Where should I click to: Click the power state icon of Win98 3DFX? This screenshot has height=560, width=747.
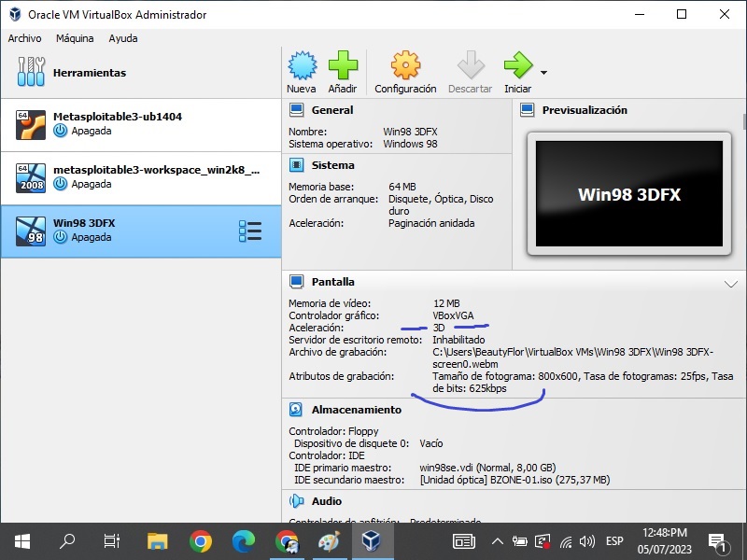(x=60, y=237)
